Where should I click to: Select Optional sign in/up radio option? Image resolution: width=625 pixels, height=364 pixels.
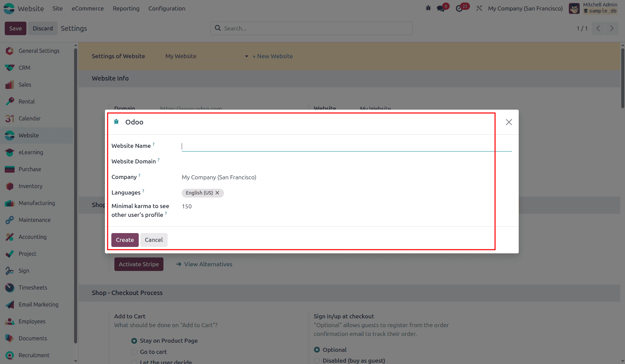317,350
